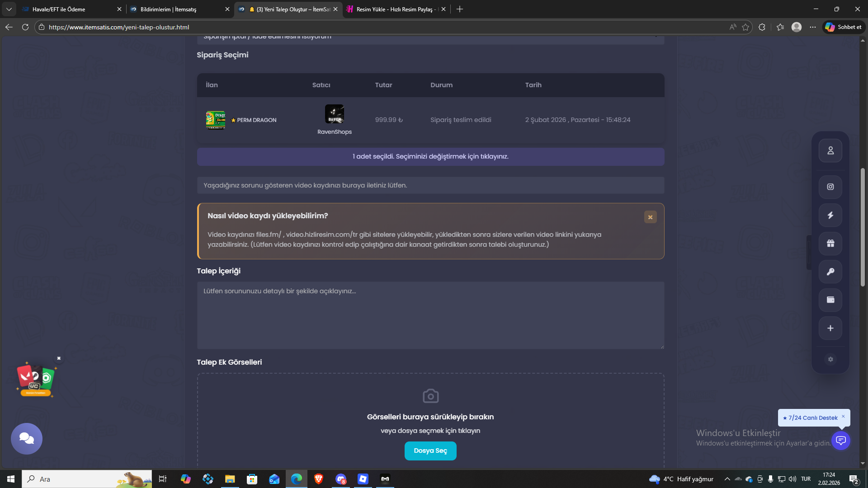Launch Brave browser from the taskbar
868x488 pixels.
pos(319,479)
